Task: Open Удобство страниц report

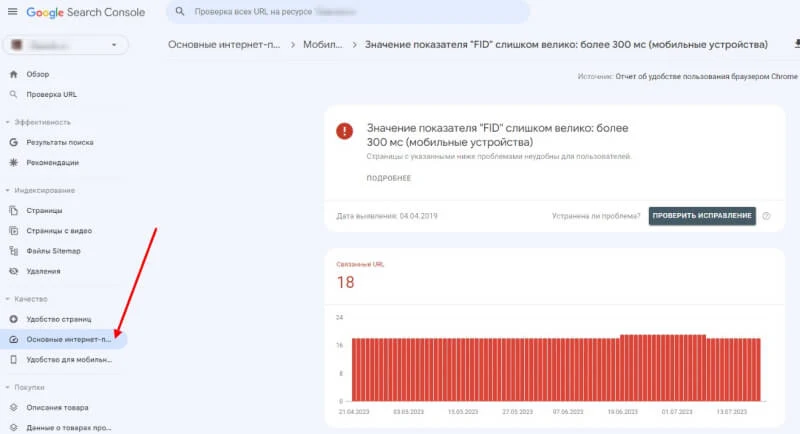Action: point(59,319)
